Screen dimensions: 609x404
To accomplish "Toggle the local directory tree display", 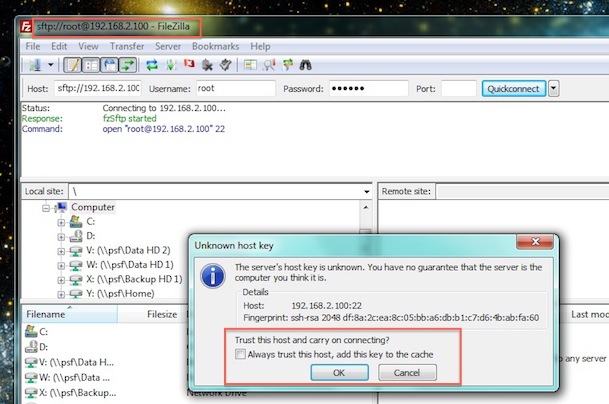I will coord(91,65).
